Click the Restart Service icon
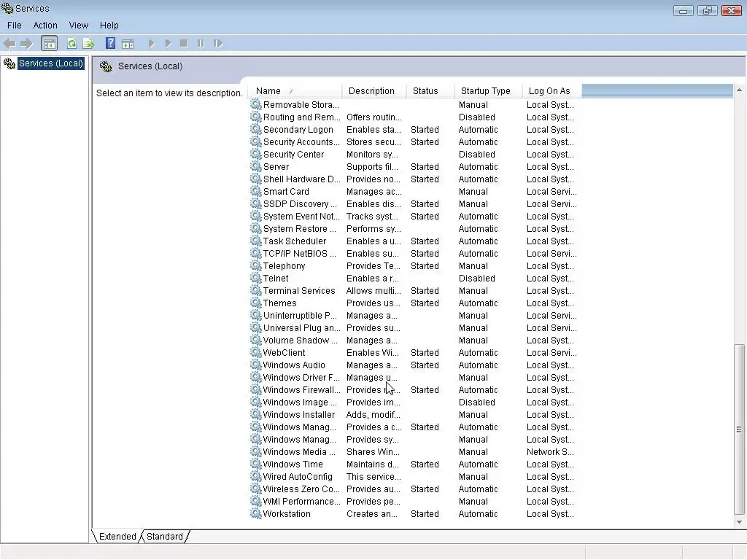Image resolution: width=747 pixels, height=560 pixels. (x=218, y=44)
